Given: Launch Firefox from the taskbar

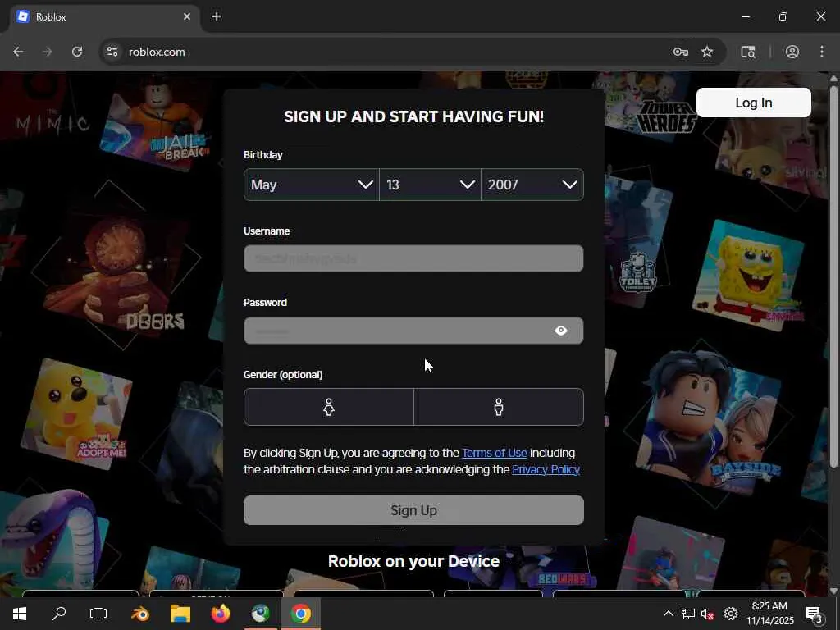Looking at the screenshot, I should click(x=220, y=614).
